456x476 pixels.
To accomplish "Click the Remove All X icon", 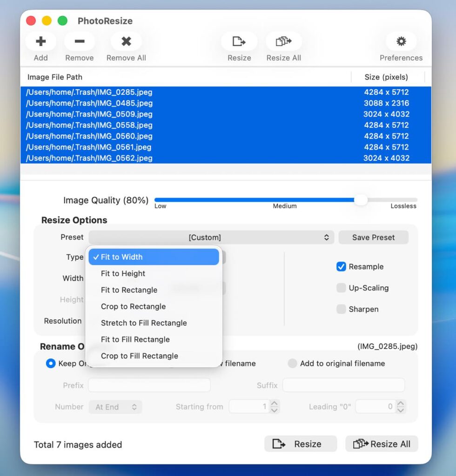I will coord(126,42).
